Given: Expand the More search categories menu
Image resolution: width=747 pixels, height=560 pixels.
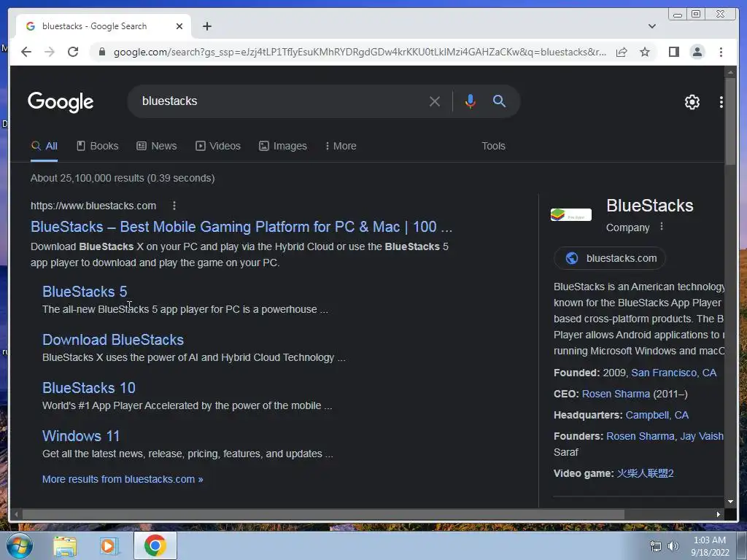Looking at the screenshot, I should pyautogui.click(x=341, y=146).
